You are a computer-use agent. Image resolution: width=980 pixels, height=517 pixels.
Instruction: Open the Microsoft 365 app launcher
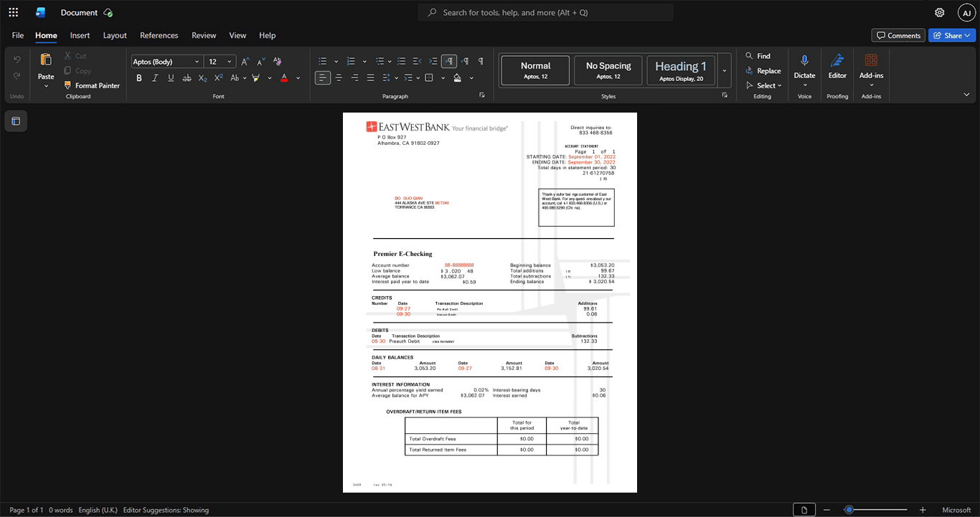(x=13, y=12)
